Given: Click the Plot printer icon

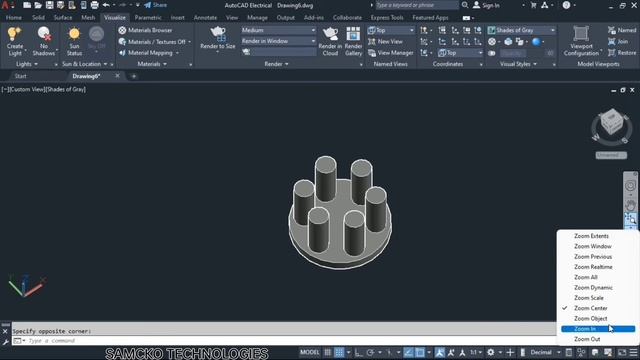Looking at the screenshot, I should coord(94,5).
